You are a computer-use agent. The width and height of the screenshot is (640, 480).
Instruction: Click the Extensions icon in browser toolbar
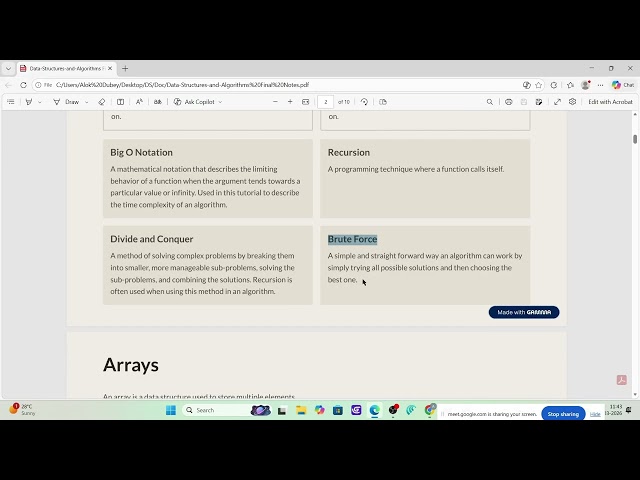[554, 85]
